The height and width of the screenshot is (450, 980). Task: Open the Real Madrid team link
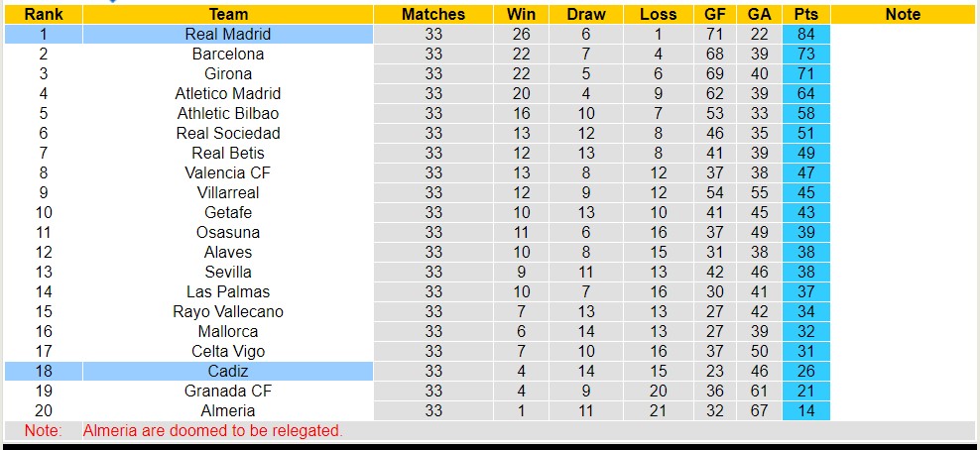tap(228, 34)
